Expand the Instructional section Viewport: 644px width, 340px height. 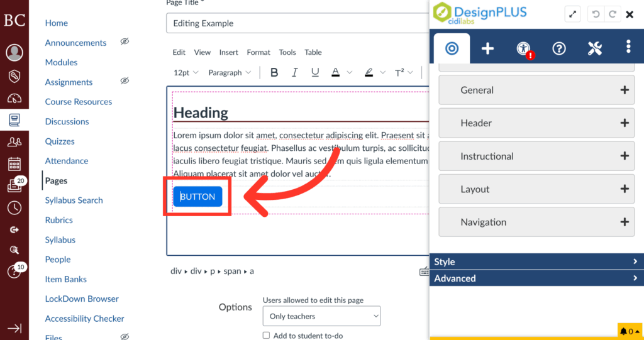[536, 156]
